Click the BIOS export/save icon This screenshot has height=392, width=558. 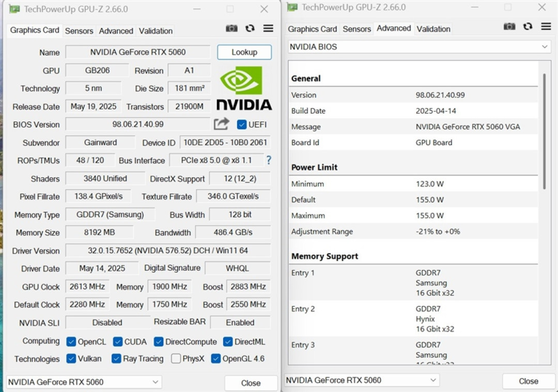221,124
